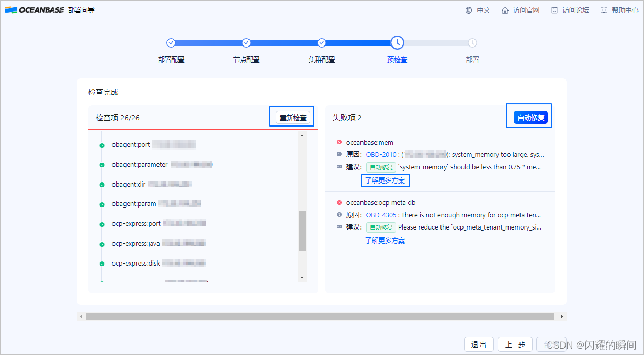644x355 pixels.
Task: Click 了解更多方案 under oceanbase:ocp meta db
Action: (385, 241)
